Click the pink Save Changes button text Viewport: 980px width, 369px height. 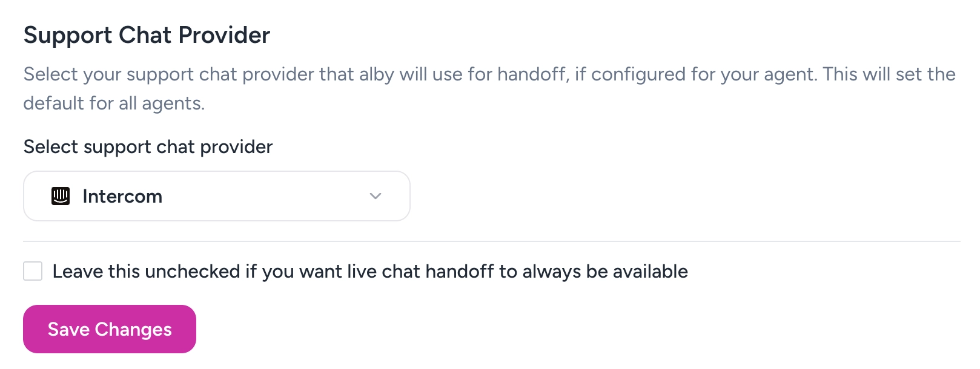110,329
